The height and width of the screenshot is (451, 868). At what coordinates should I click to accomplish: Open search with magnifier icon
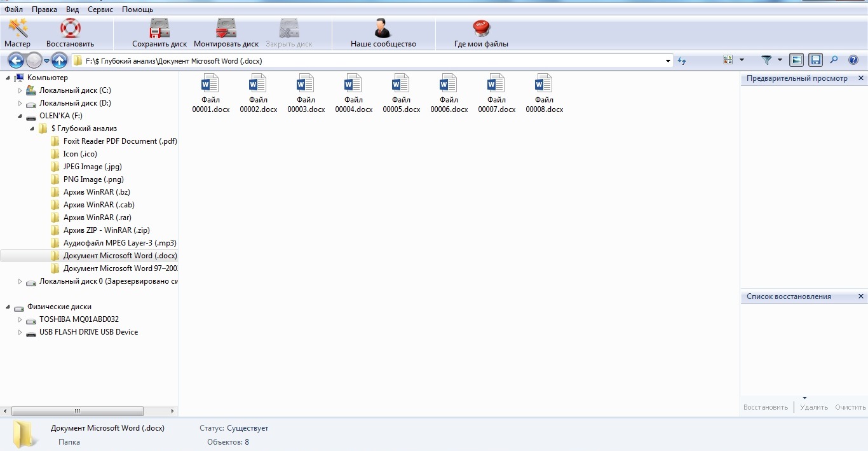[x=834, y=60]
